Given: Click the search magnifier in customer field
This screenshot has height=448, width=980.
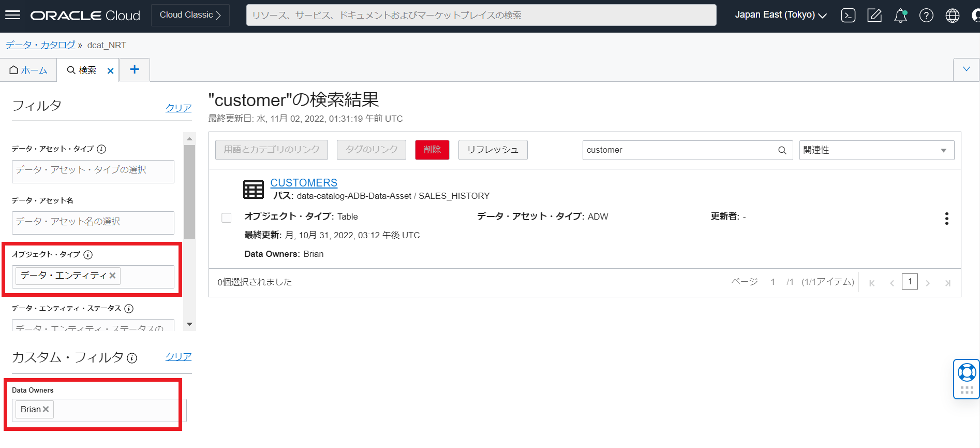Looking at the screenshot, I should [x=782, y=150].
